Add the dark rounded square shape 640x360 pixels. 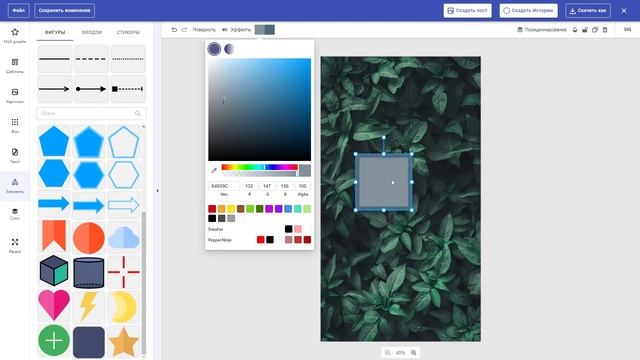click(89, 342)
